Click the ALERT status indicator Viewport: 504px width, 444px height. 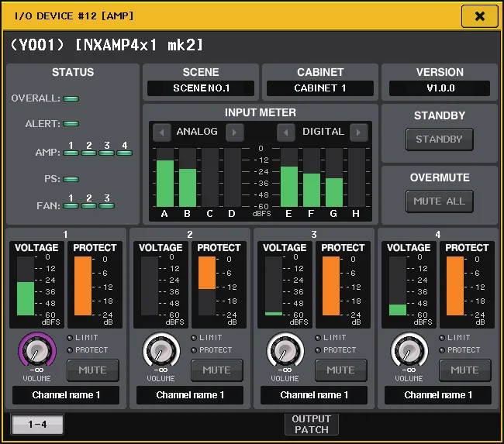[71, 124]
